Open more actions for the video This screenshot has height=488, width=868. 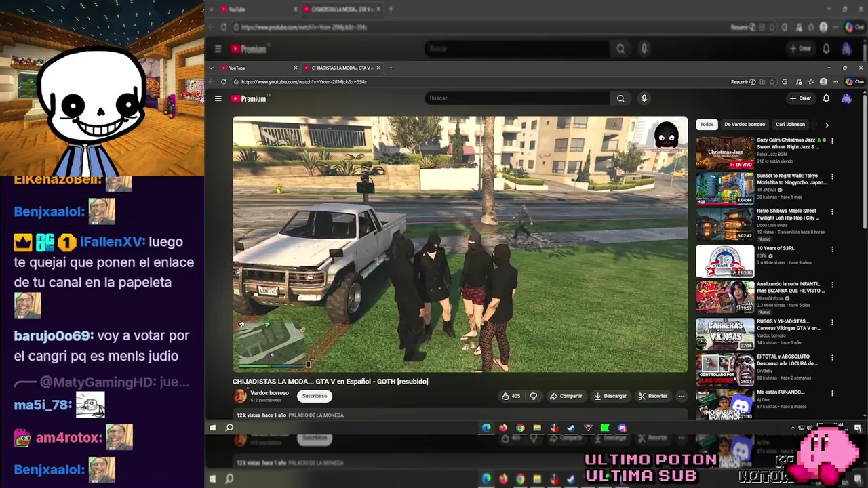tap(682, 396)
